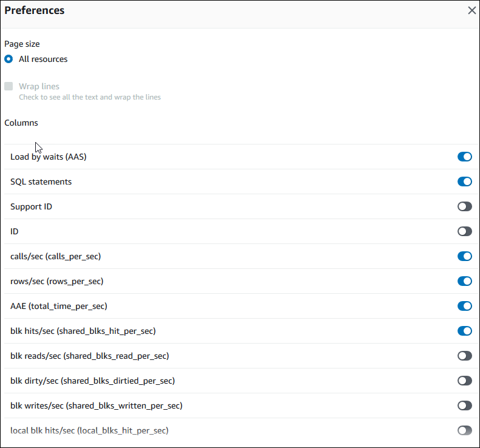
Task: Select the All resources page size option
Action: 9,59
